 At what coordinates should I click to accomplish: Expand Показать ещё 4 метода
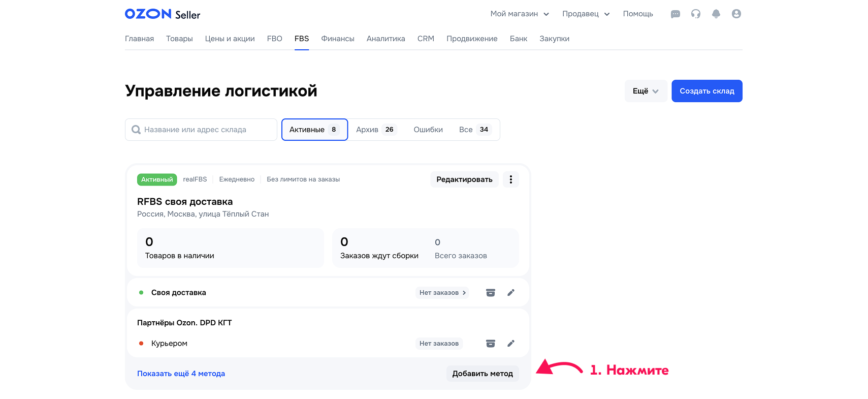tap(181, 374)
